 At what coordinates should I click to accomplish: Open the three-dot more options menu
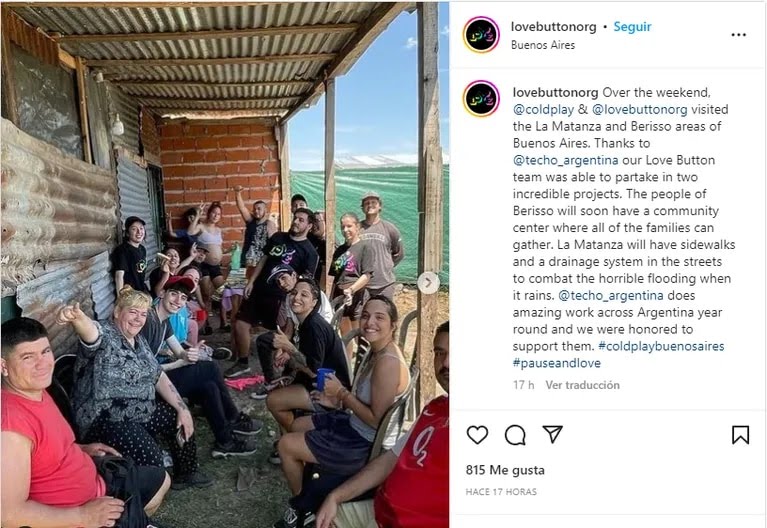tap(739, 35)
